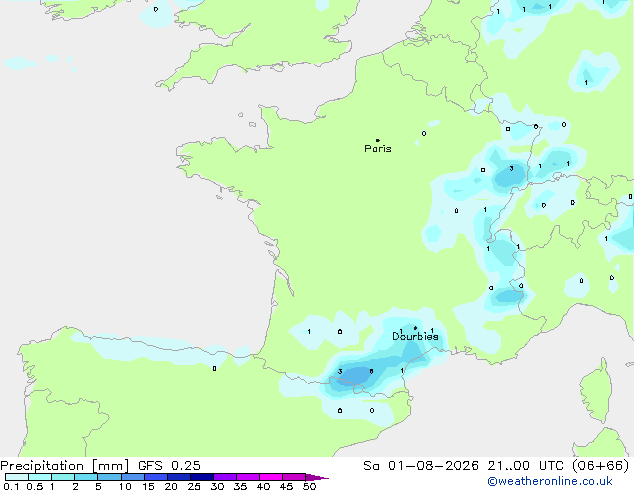The image size is (634, 490).
Task: Pick the 0.5–1 mm legend swatch
Action: pyautogui.click(x=40, y=477)
